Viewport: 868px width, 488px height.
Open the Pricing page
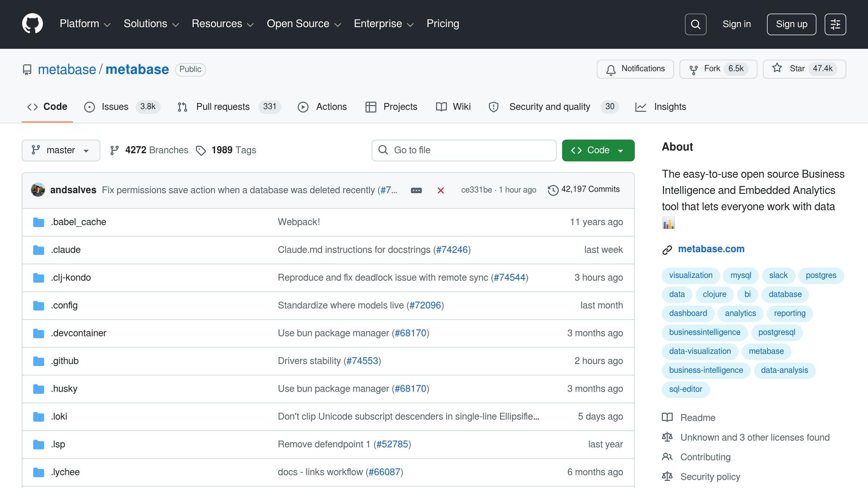(443, 24)
